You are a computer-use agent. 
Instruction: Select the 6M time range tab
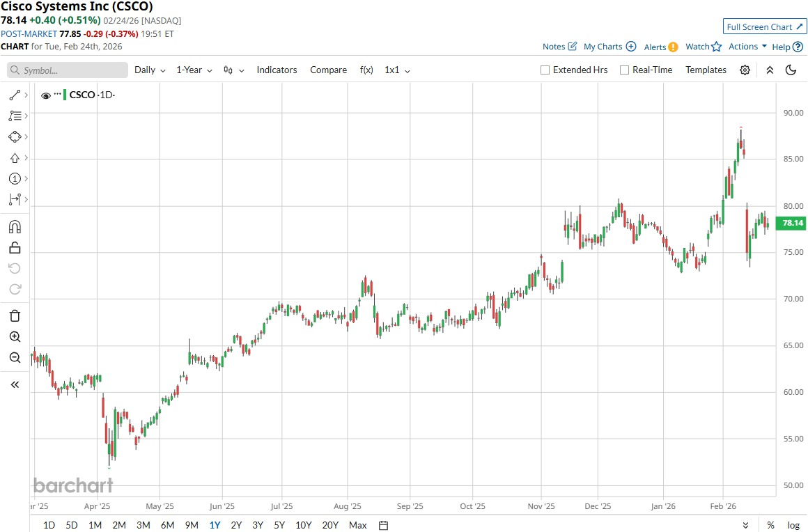[x=167, y=525]
